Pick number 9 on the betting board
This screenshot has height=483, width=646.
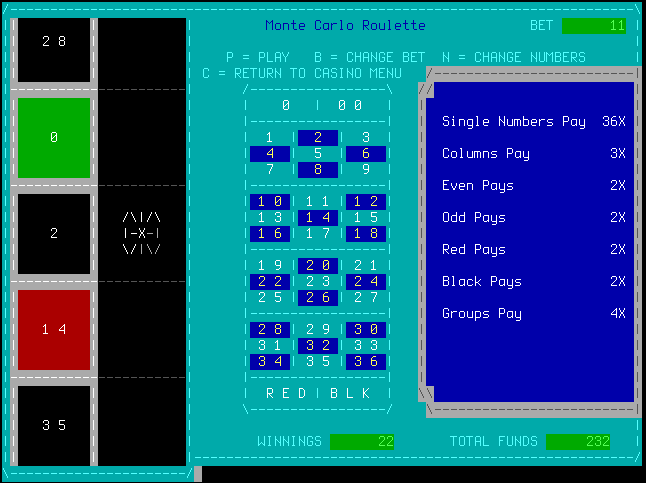366,169
